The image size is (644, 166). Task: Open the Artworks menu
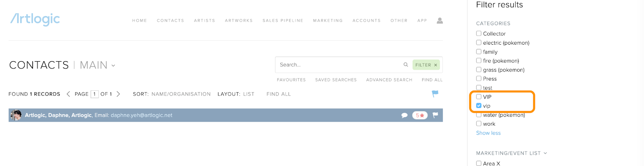[239, 21]
